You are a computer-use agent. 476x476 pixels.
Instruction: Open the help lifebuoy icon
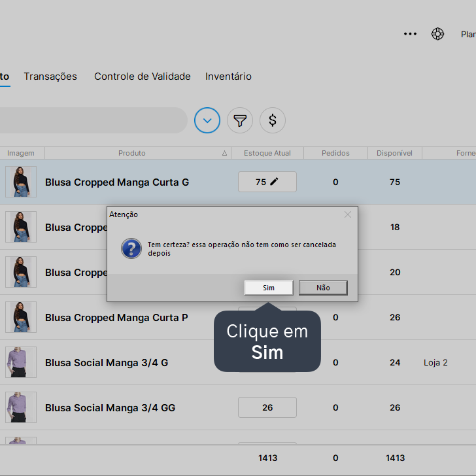[437, 34]
